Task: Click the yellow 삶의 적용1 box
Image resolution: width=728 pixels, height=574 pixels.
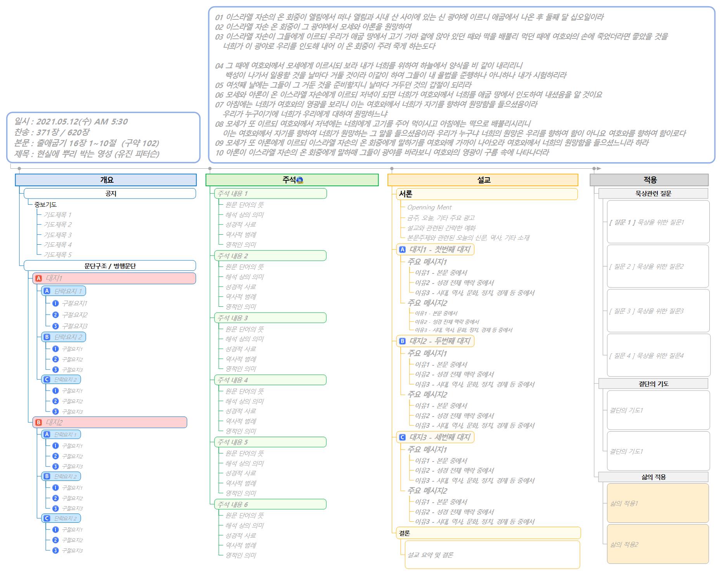Action: (657, 503)
